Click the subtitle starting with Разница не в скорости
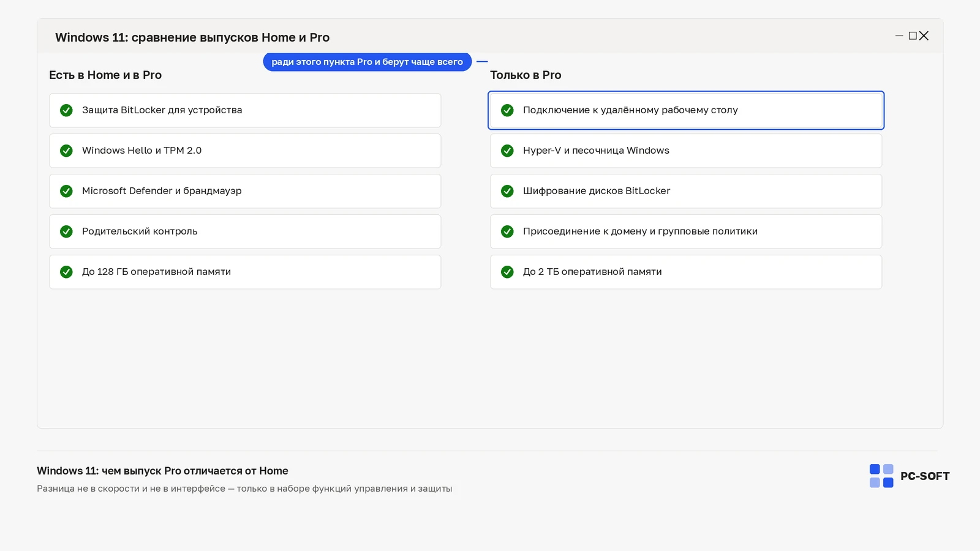 (x=244, y=489)
